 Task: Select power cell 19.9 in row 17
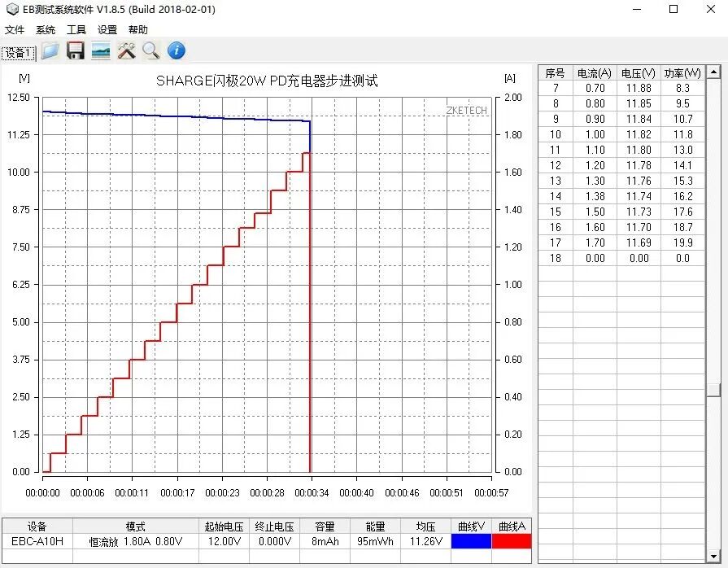pos(682,242)
